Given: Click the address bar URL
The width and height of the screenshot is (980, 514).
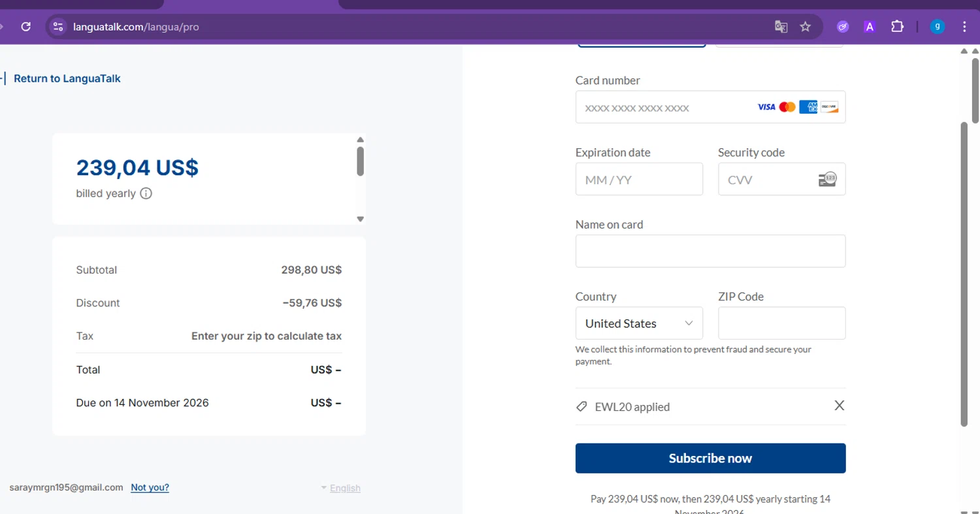Looking at the screenshot, I should coord(136,27).
